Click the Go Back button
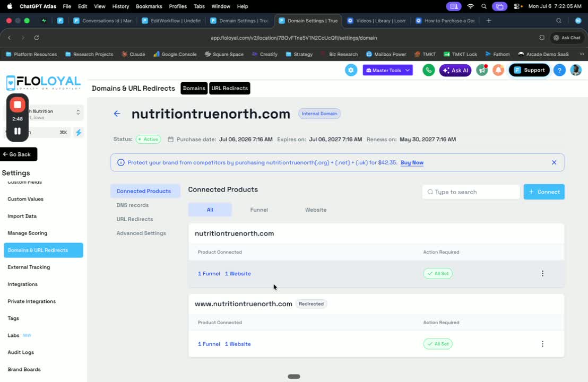 18,154
